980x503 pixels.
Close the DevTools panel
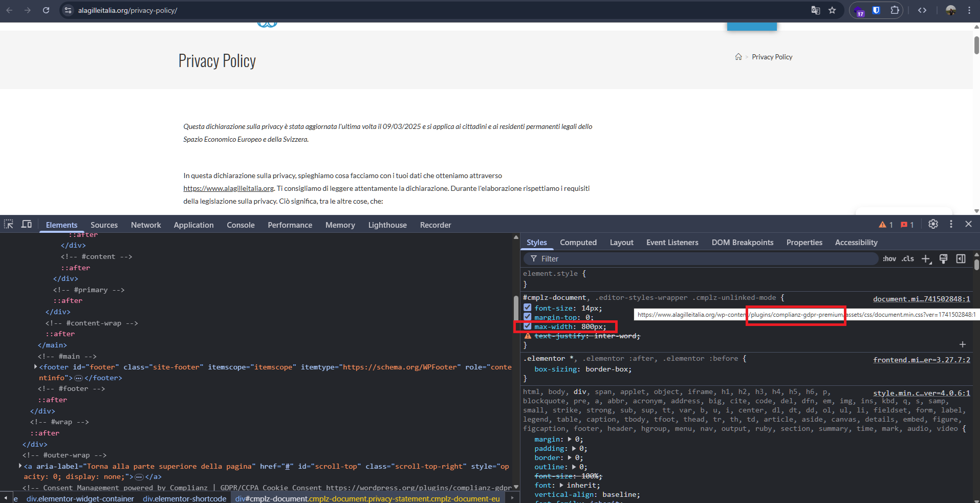(969, 224)
